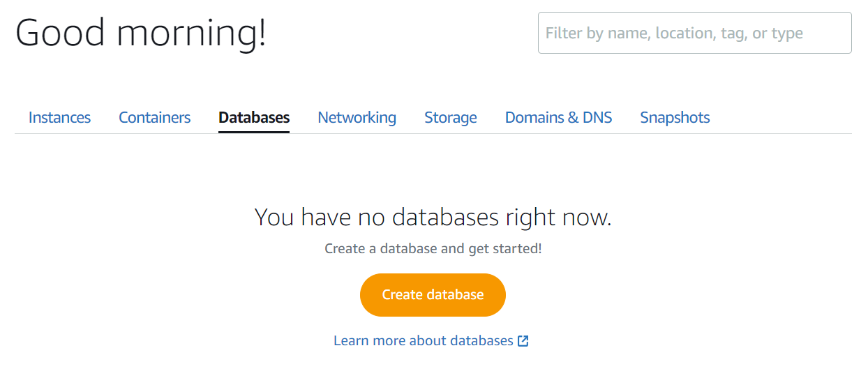Place cursor in the resource filter box
Viewport: 868px width, 385px height.
click(694, 33)
